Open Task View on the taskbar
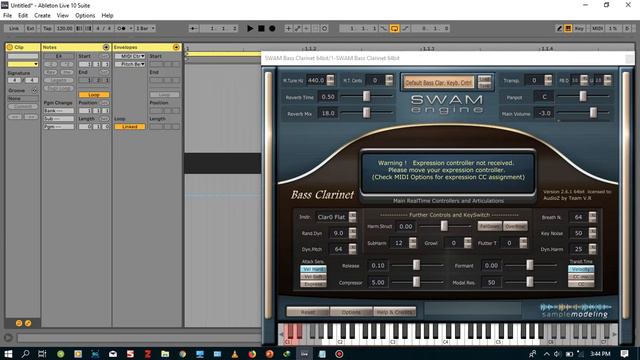 (42, 354)
